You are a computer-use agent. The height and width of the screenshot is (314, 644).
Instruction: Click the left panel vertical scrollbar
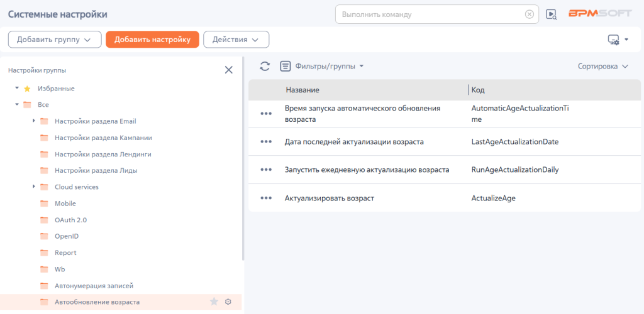(x=243, y=159)
